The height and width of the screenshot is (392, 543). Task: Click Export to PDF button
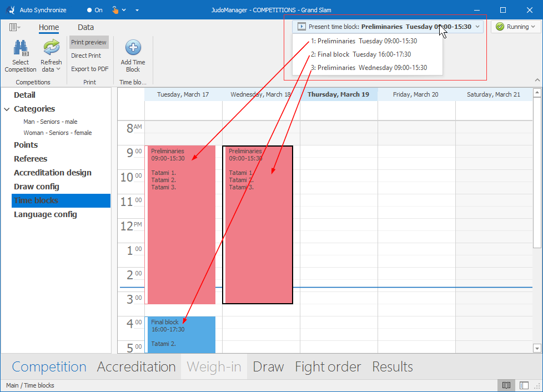click(90, 69)
